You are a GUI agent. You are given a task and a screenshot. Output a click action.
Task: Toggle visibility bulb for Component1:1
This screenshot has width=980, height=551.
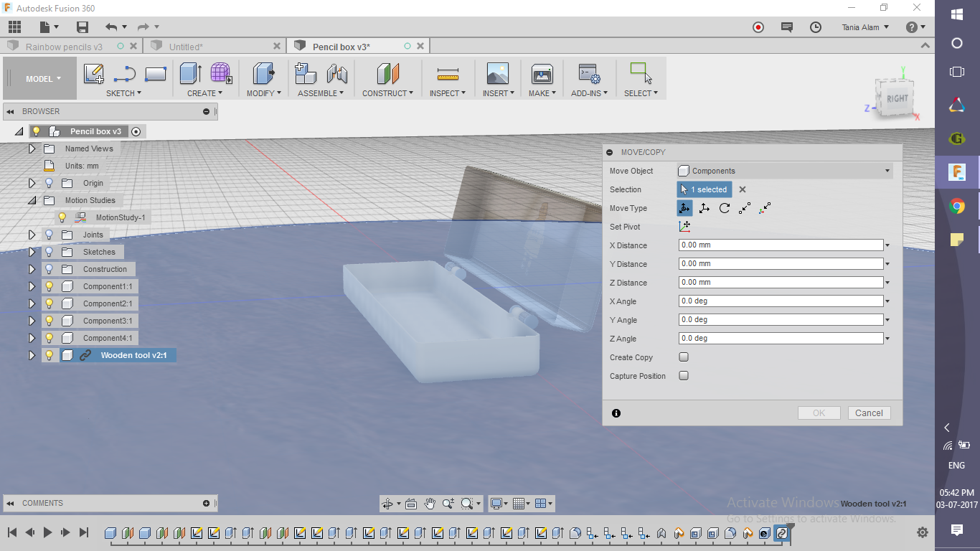tap(49, 286)
